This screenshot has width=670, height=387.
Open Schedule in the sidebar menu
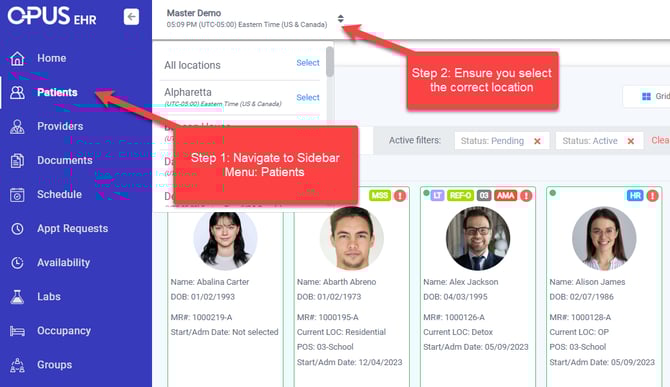point(59,194)
